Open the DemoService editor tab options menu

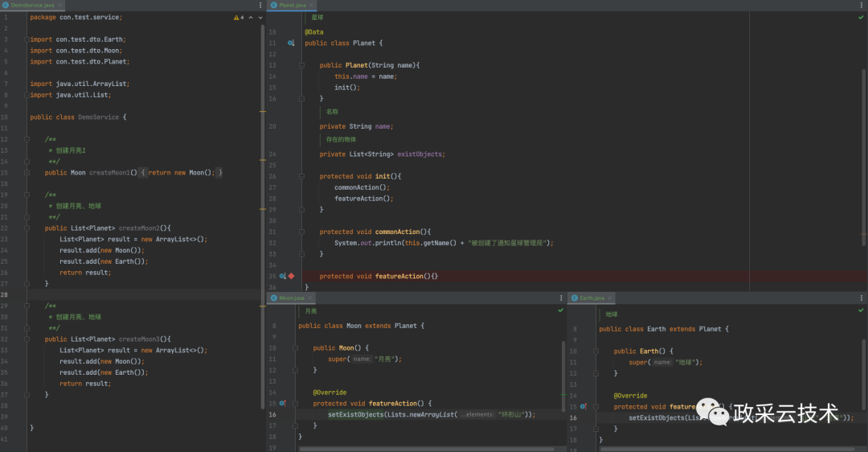(259, 5)
